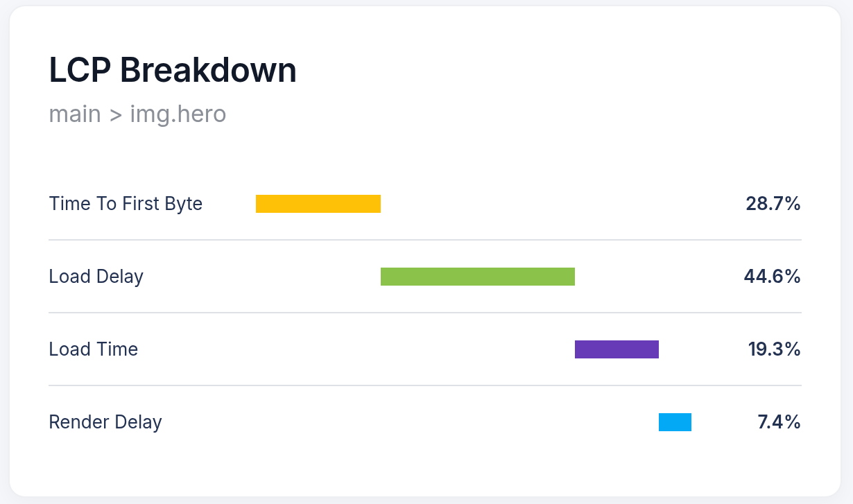
Task: Select the Time To First Byte label
Action: coord(126,204)
